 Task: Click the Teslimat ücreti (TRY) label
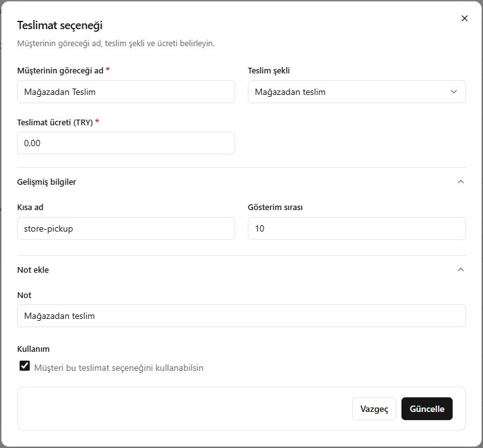(x=55, y=122)
